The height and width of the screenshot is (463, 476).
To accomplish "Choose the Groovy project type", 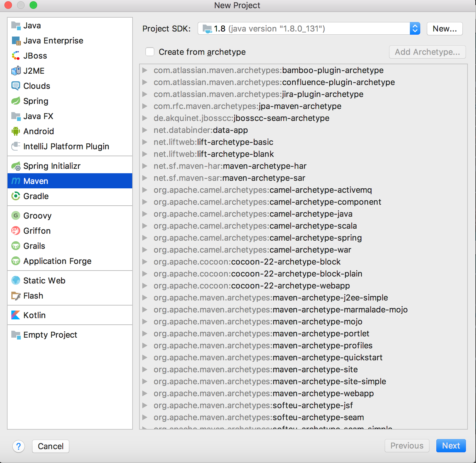I will click(37, 215).
